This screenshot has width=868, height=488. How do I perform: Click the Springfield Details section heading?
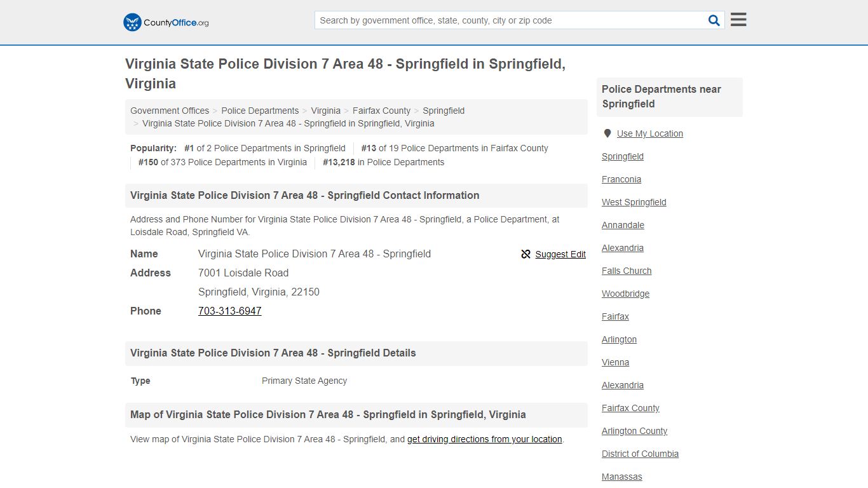coord(273,353)
